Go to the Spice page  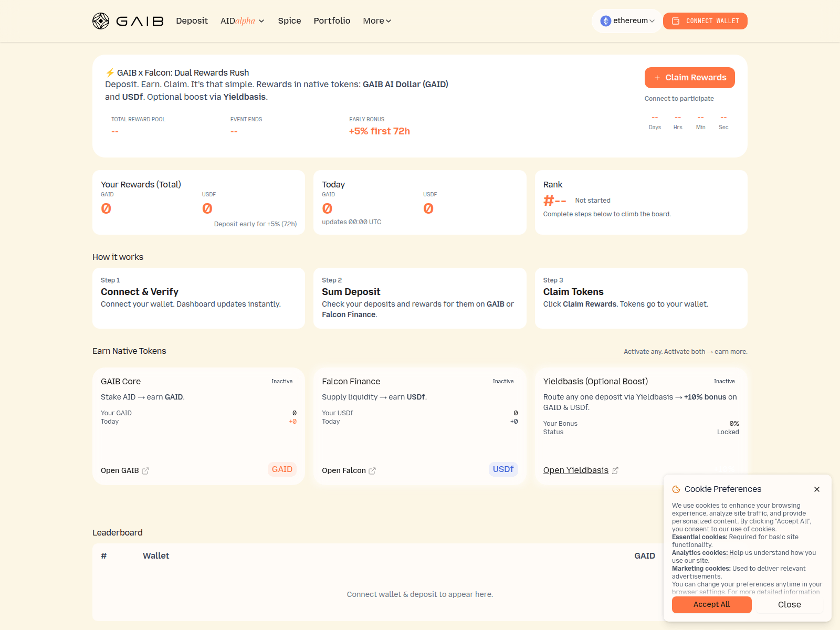(x=289, y=21)
